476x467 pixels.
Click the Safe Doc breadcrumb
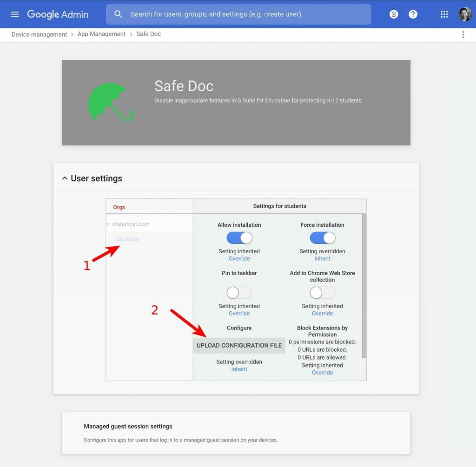click(x=148, y=34)
